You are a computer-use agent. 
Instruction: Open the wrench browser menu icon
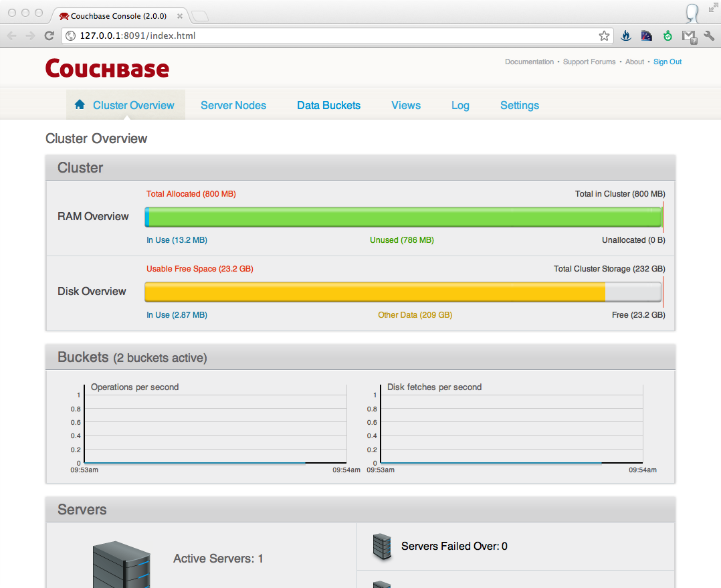[x=709, y=36]
